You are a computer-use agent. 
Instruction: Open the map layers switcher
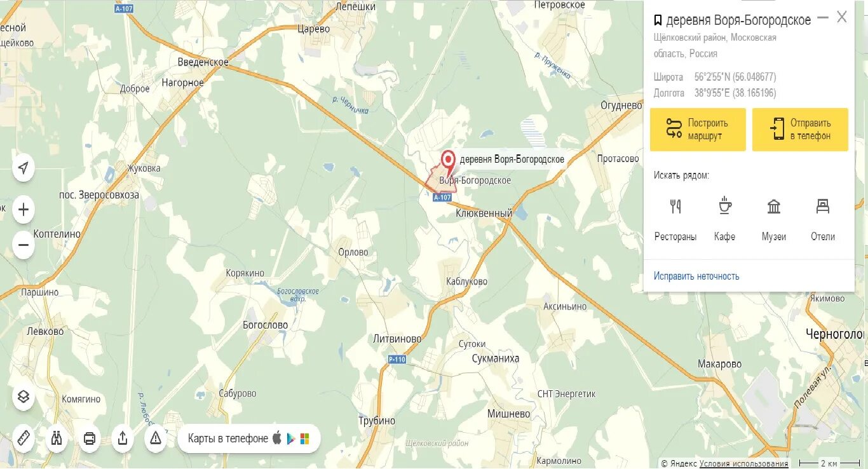tap(24, 397)
